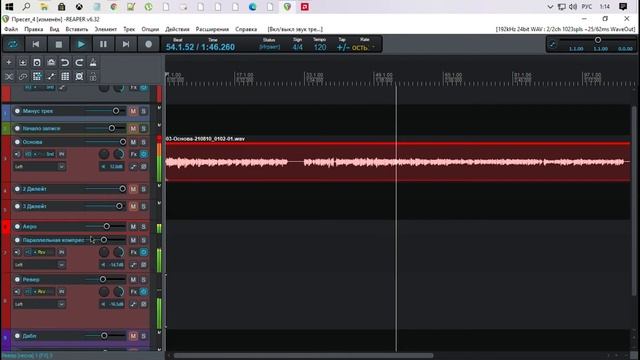640x360 pixels.
Task: Open Left input dropdown of Ревер track
Action: [40, 304]
